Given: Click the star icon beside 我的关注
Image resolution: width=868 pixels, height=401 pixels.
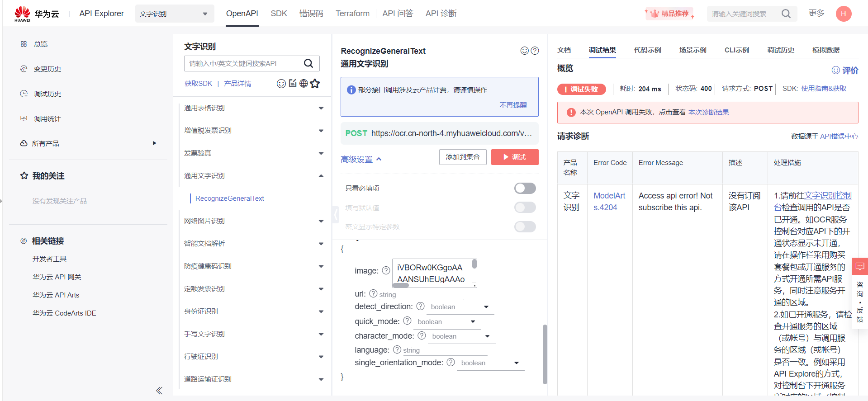Looking at the screenshot, I should tap(24, 175).
